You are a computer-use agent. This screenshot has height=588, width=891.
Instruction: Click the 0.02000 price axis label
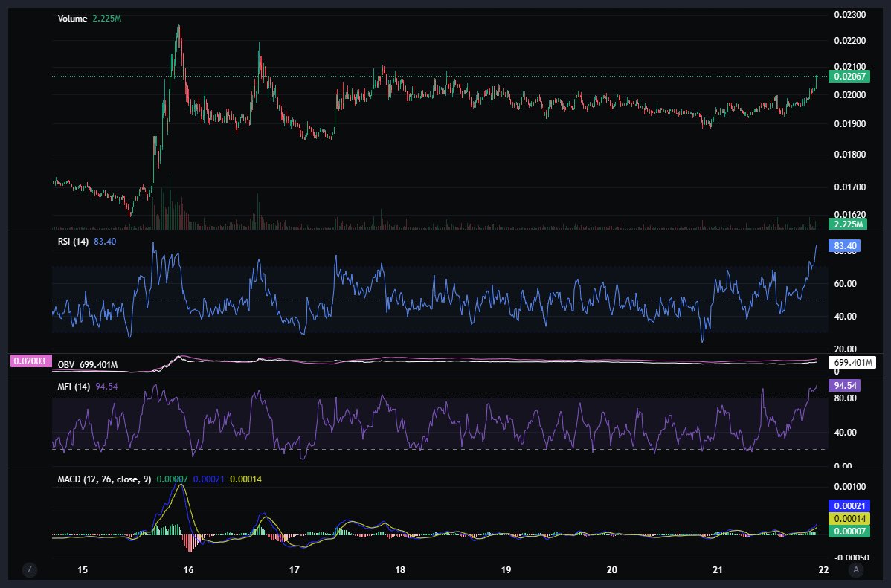[x=849, y=95]
